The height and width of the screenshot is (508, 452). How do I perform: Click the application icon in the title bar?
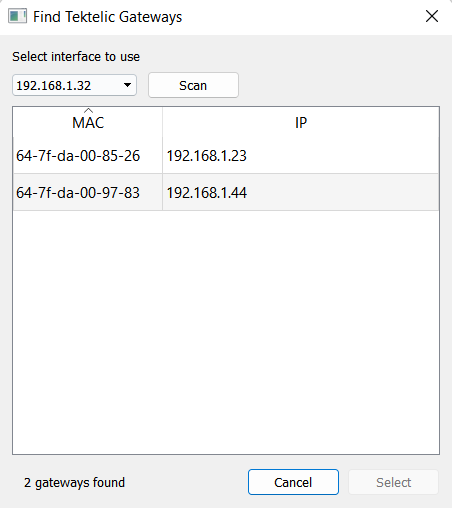[x=17, y=16]
